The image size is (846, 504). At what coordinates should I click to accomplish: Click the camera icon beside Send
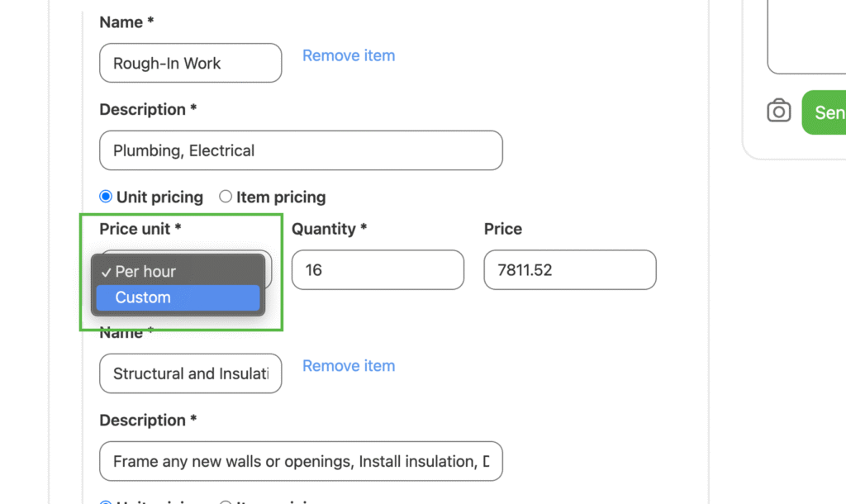pos(778,112)
